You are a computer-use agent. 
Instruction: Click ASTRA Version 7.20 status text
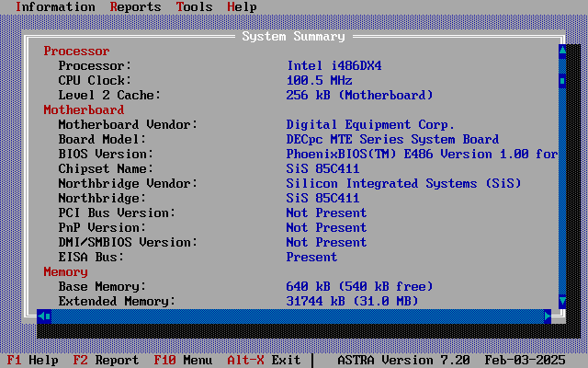click(x=404, y=360)
